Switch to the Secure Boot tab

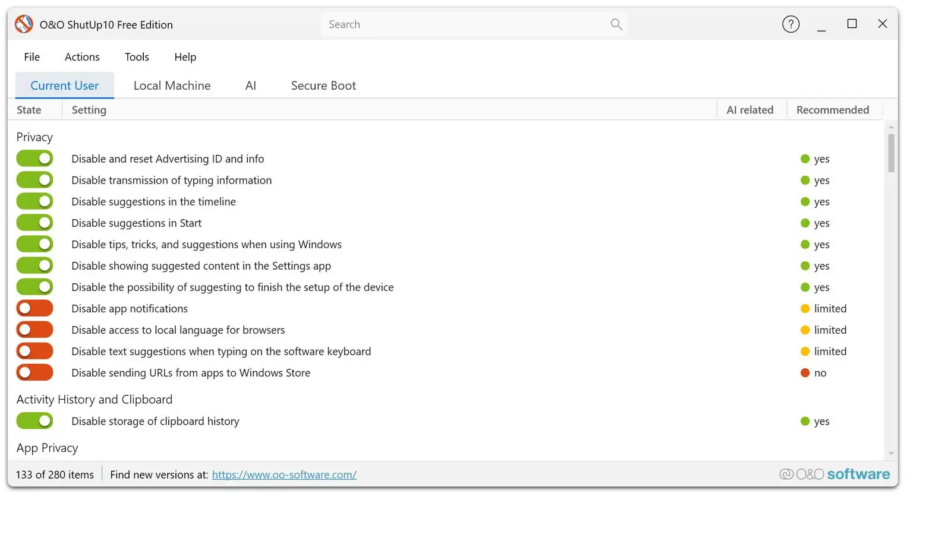pyautogui.click(x=323, y=86)
